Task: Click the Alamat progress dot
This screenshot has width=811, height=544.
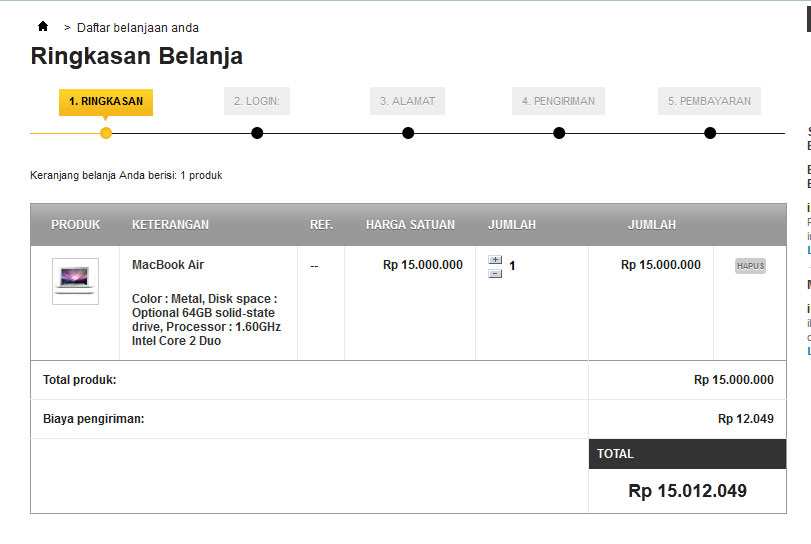Action: 408,133
